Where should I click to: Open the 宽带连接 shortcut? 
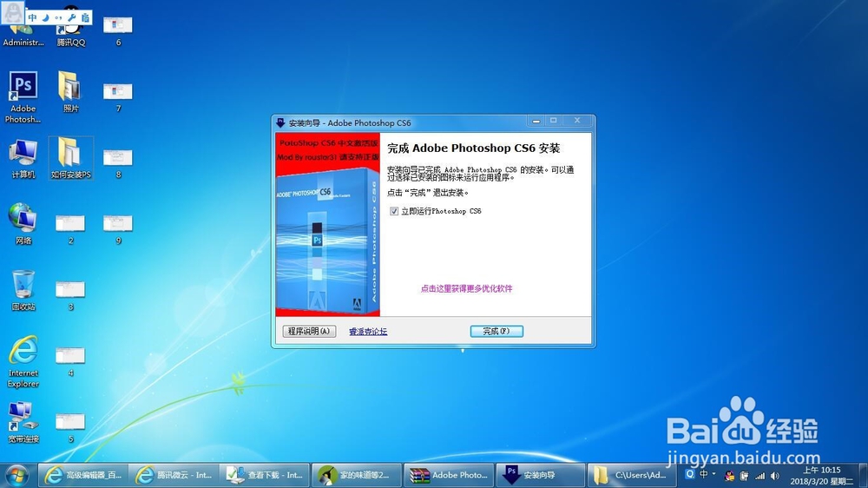click(23, 422)
